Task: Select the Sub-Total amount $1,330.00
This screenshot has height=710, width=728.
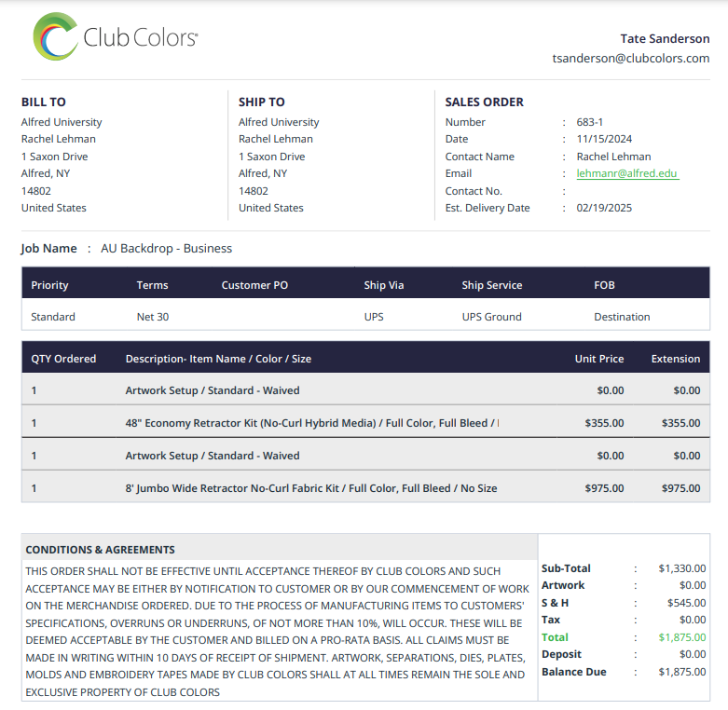Action: 681,568
